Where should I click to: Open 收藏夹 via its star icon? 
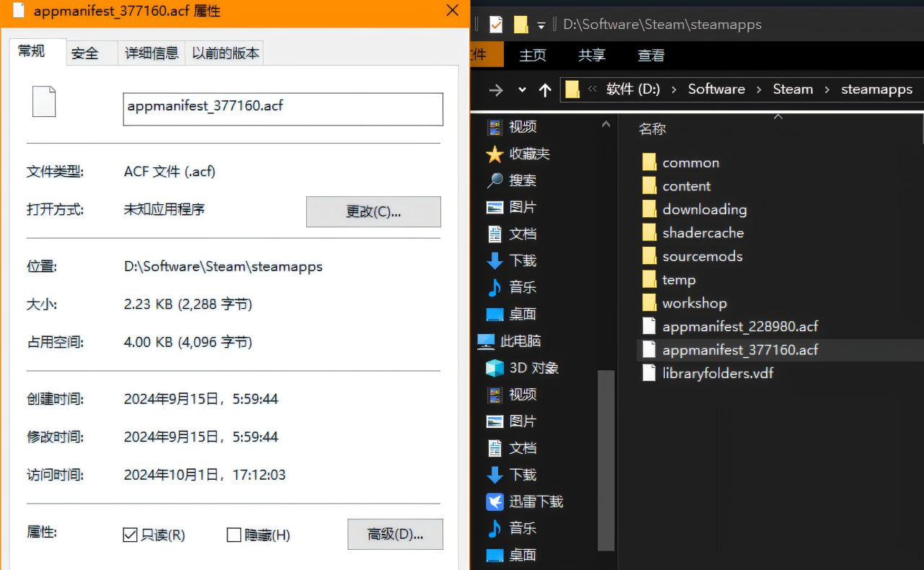point(494,154)
